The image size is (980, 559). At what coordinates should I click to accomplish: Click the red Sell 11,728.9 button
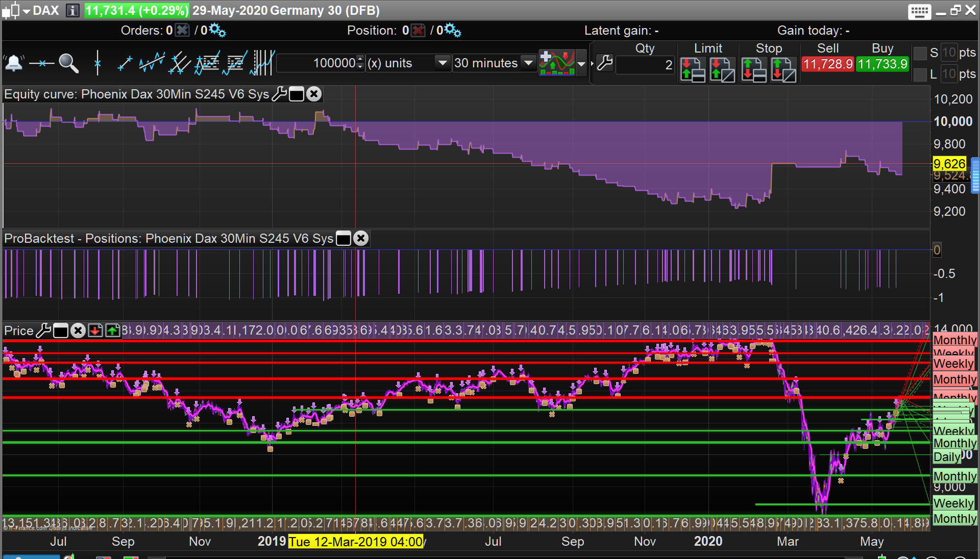tap(827, 64)
